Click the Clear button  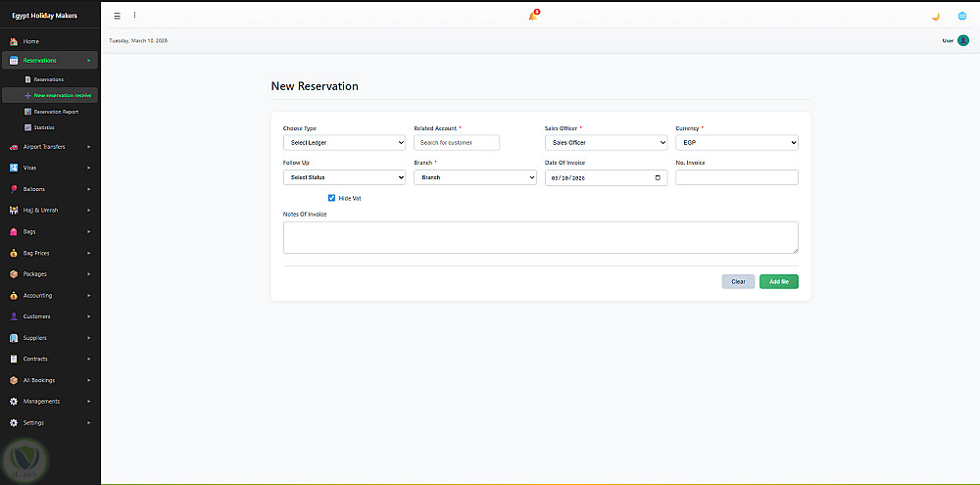click(x=738, y=282)
